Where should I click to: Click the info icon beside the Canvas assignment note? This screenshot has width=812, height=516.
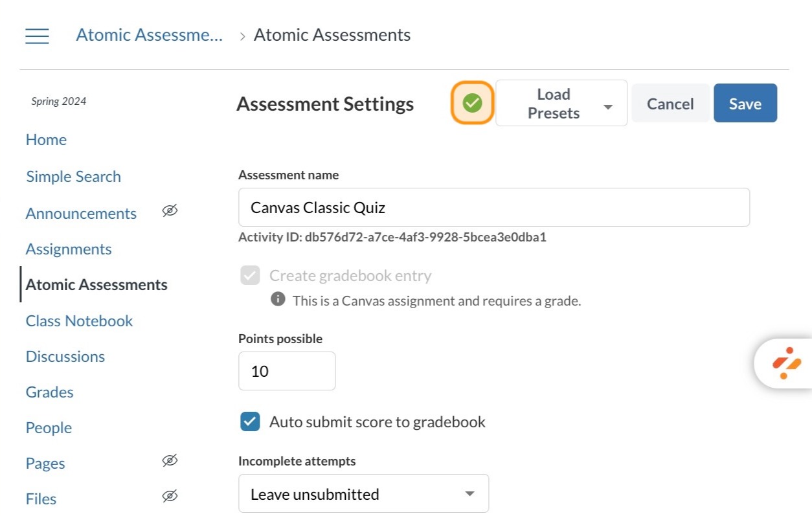(x=278, y=299)
